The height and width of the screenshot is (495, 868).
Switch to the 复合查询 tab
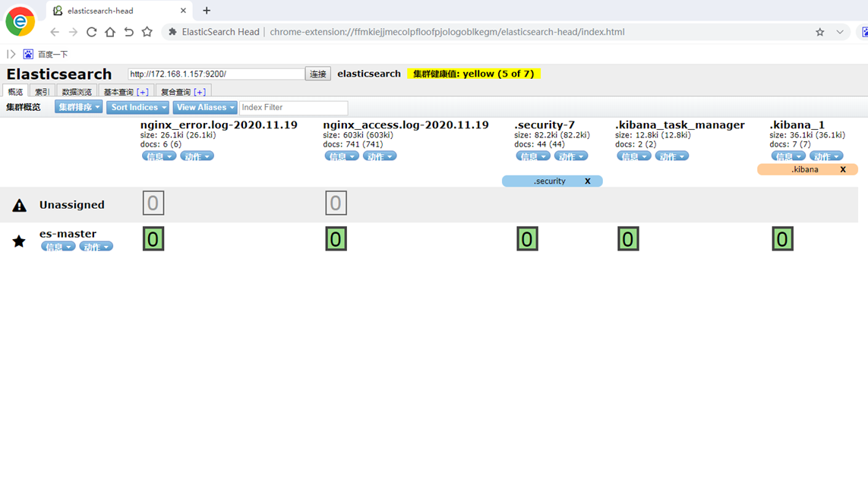(175, 92)
